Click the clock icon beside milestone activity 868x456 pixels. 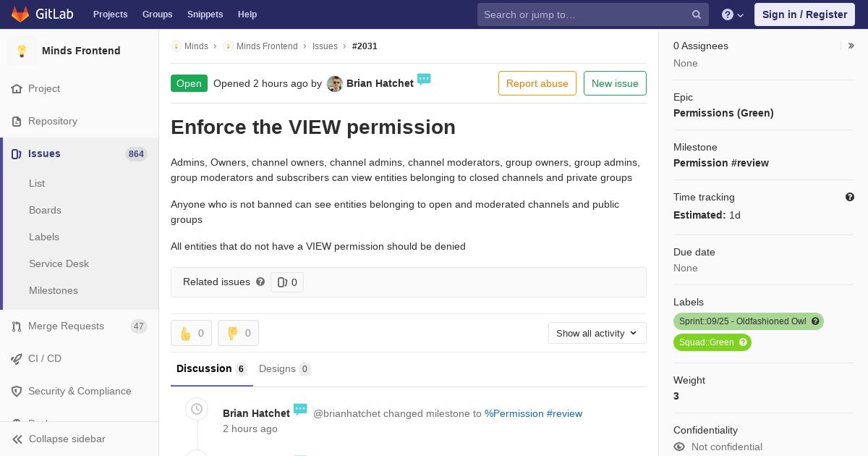(197, 409)
